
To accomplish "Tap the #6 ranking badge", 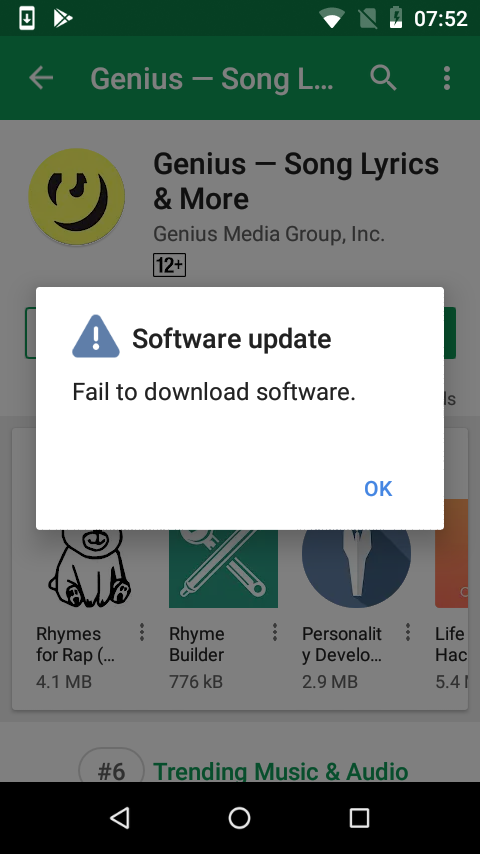I will click(x=112, y=768).
